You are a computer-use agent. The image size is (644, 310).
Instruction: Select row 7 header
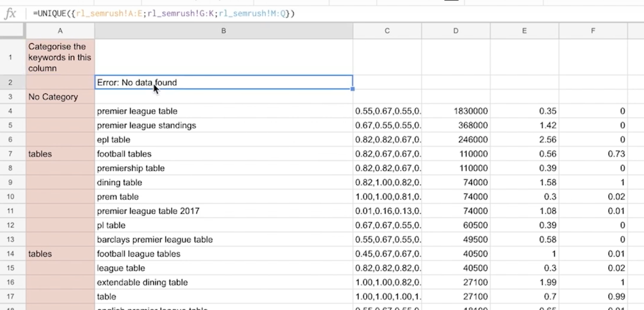[x=10, y=154]
